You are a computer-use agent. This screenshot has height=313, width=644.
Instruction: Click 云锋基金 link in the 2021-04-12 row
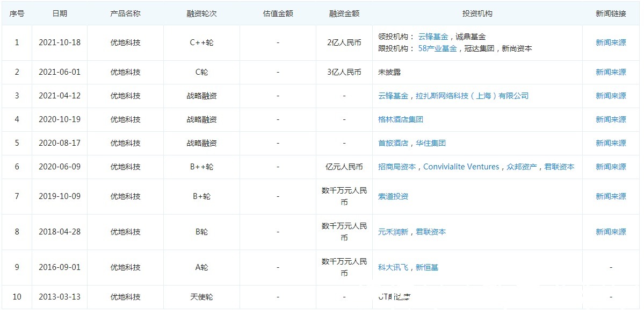[393, 96]
